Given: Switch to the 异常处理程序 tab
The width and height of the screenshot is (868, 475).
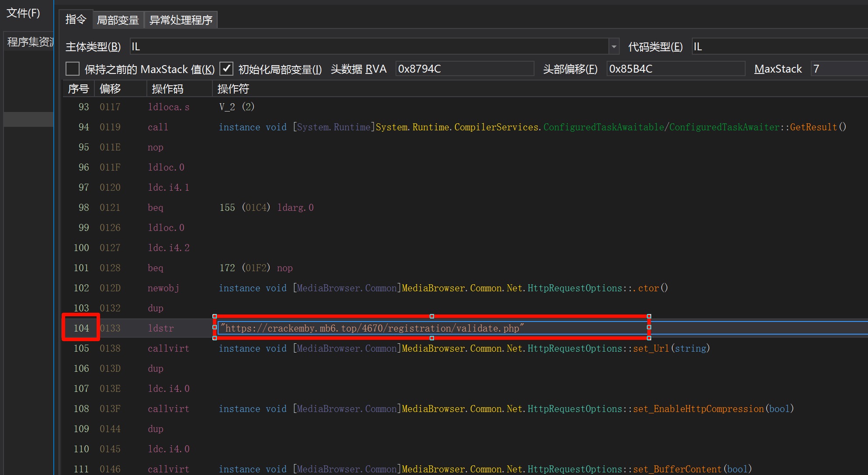Looking at the screenshot, I should point(181,20).
